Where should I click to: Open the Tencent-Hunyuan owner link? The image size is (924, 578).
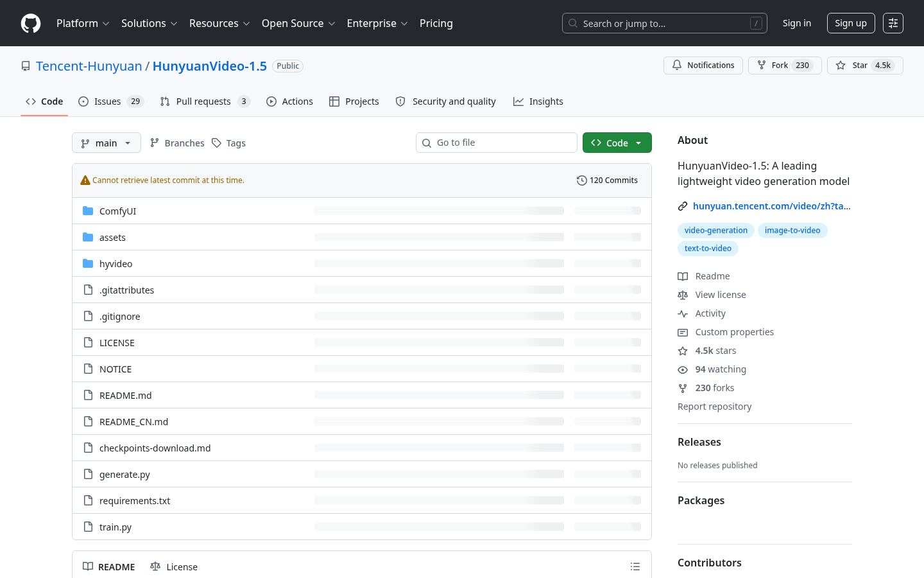(x=89, y=66)
